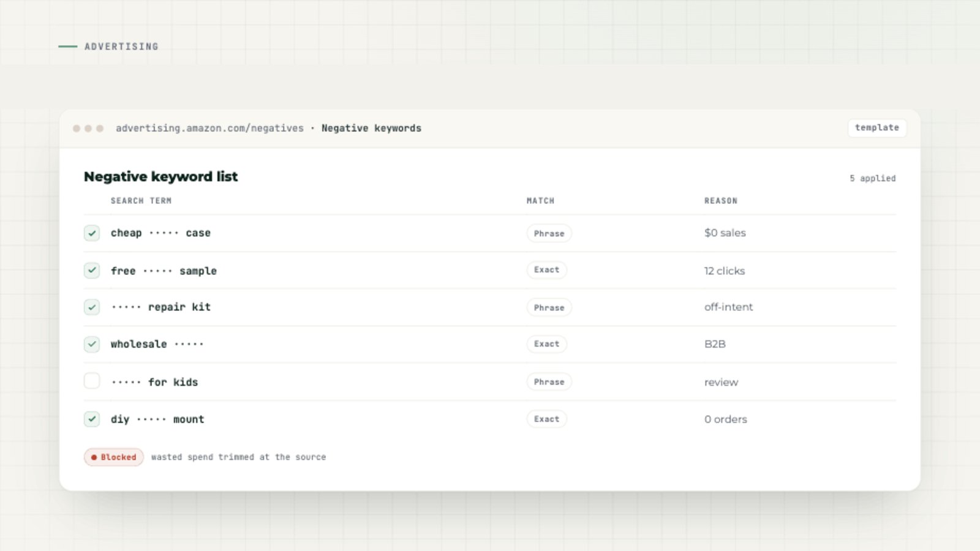Untick the "diy ····· mount" checkbox
Image resolution: width=980 pixels, height=551 pixels.
click(x=92, y=419)
